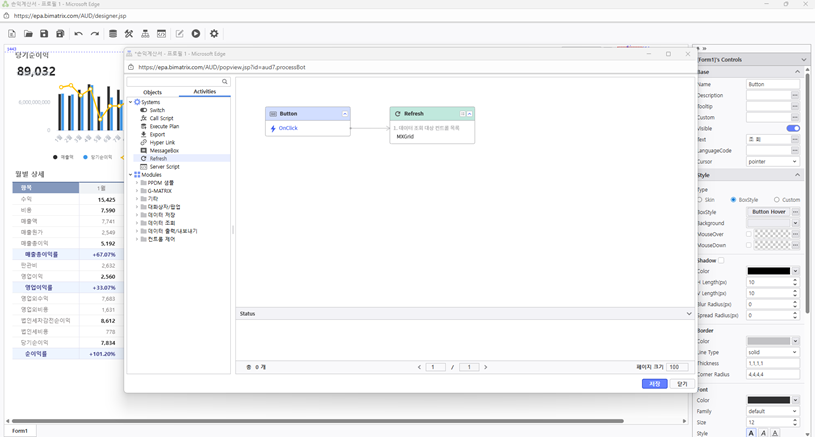Switch to the Objects tab
This screenshot has height=437, width=815.
click(x=152, y=92)
